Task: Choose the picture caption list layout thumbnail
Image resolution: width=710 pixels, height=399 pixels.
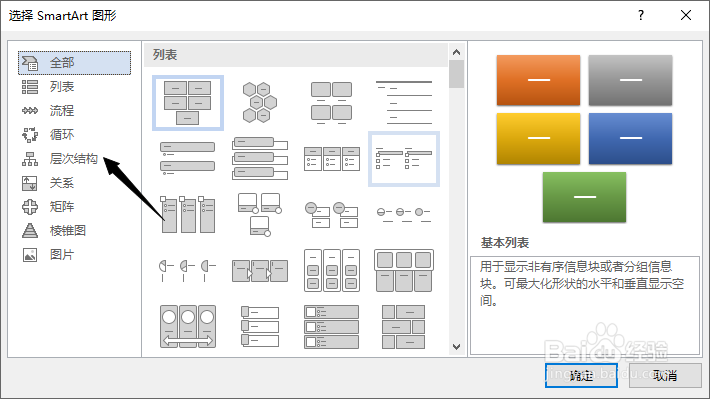Action: pyautogui.click(x=331, y=103)
